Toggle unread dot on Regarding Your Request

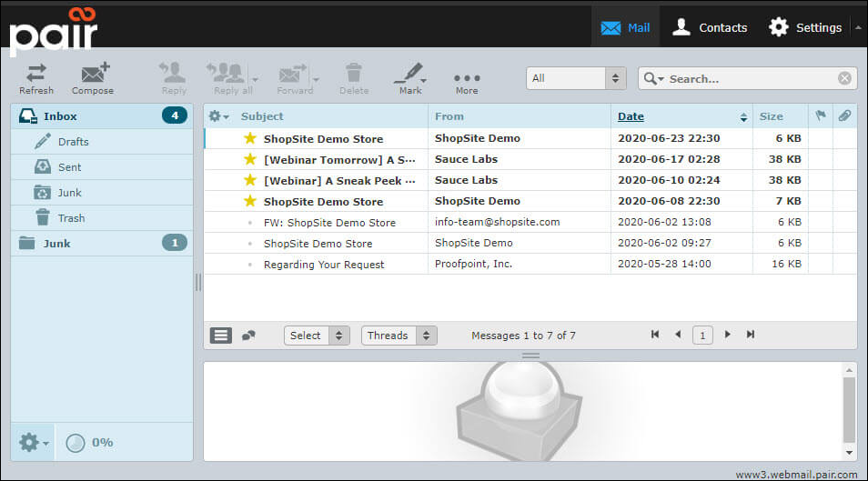(250, 265)
